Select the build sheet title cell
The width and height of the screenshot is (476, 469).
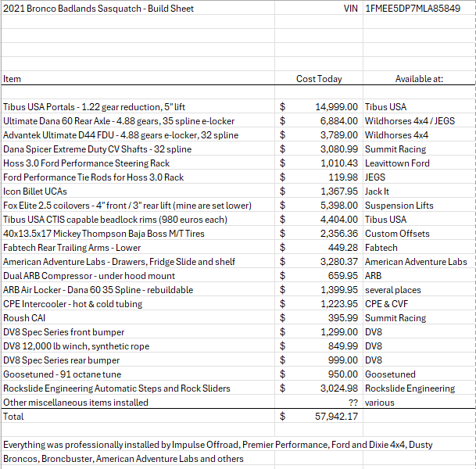[x=138, y=9]
